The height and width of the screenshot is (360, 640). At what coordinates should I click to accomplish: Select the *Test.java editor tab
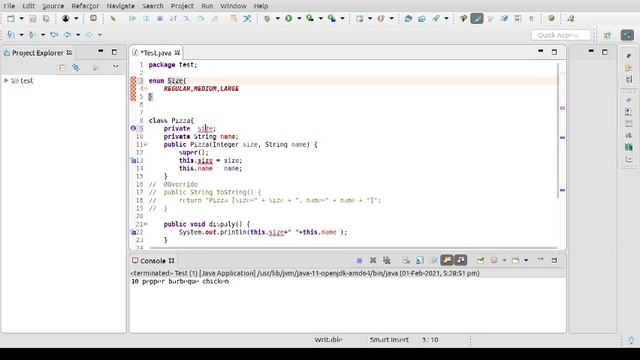tap(156, 53)
